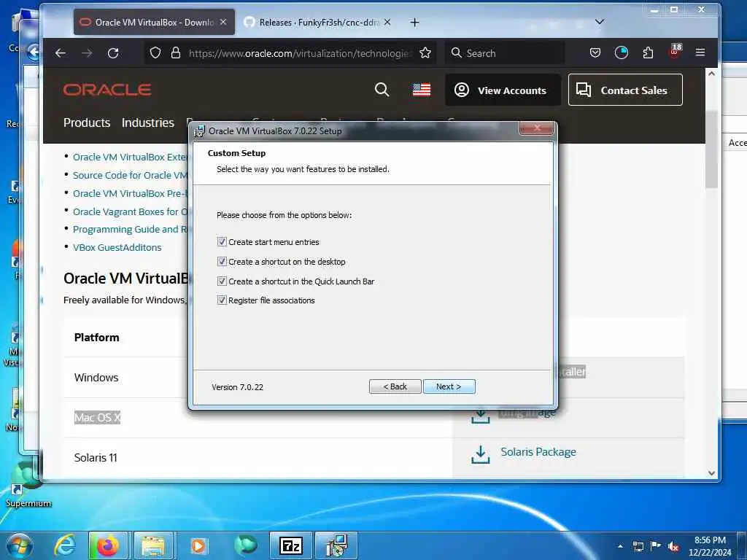Open Windows Explorer from taskbar
This screenshot has height=560, width=747.
(x=153, y=545)
